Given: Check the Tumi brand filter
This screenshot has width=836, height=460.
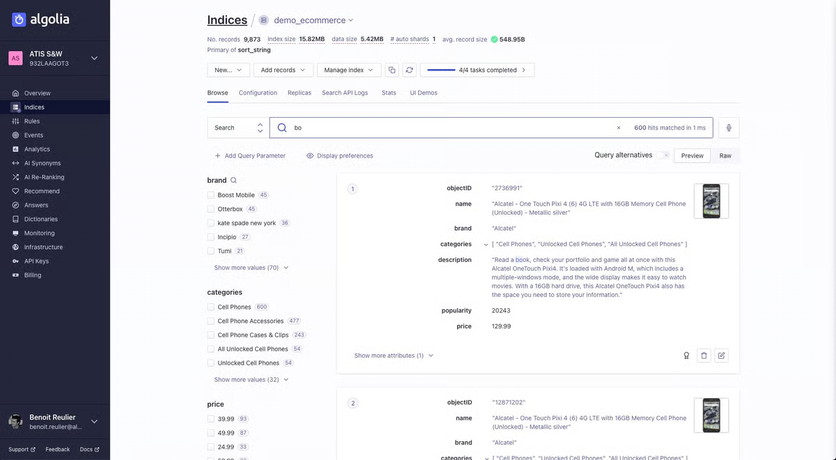Looking at the screenshot, I should [x=211, y=251].
